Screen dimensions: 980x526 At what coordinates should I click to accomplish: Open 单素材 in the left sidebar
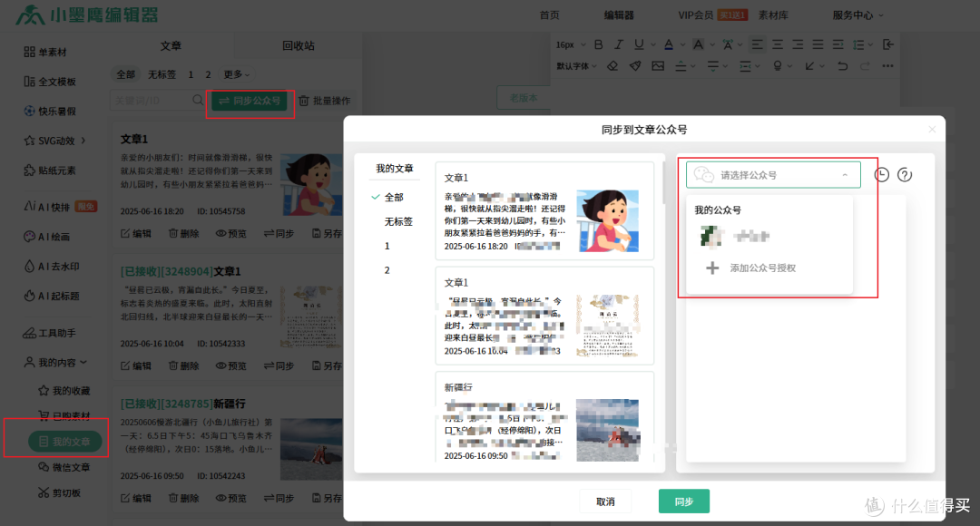(45, 52)
